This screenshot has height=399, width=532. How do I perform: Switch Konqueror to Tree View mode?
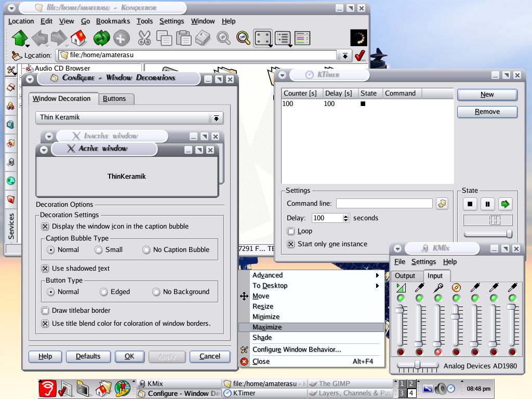click(282, 37)
